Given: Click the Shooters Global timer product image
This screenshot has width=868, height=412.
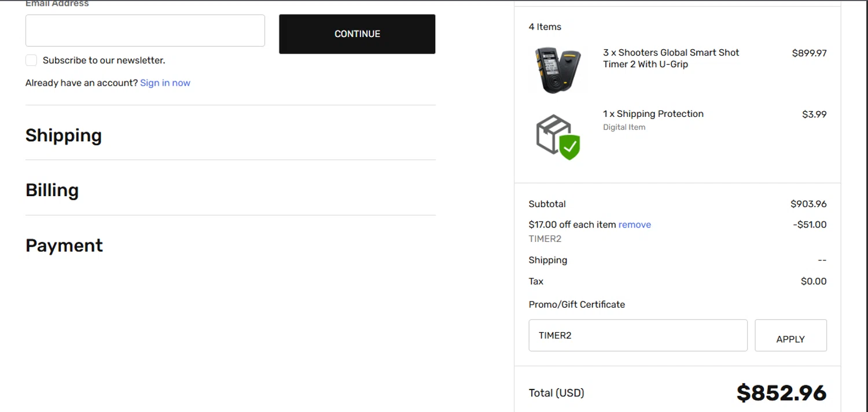Looking at the screenshot, I should (557, 70).
